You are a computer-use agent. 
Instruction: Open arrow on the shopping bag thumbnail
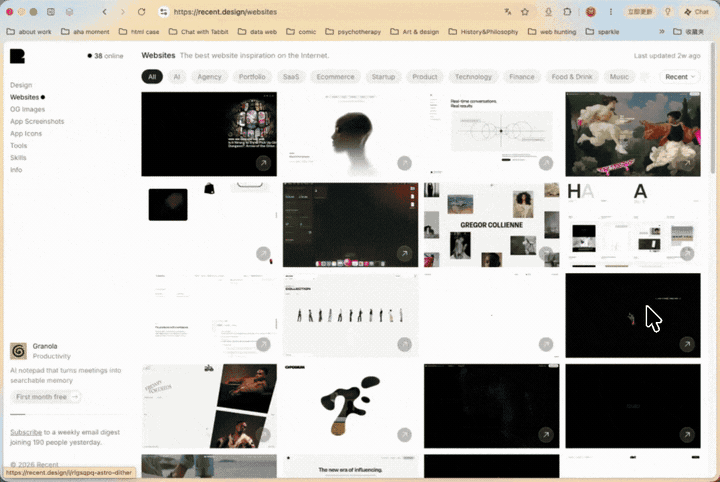[x=263, y=253]
